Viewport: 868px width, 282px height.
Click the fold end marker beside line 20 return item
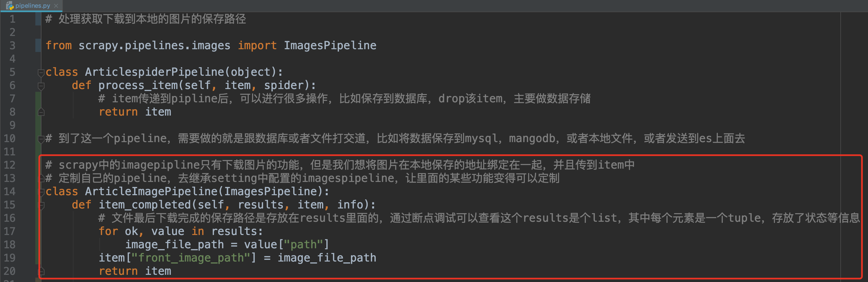point(41,271)
